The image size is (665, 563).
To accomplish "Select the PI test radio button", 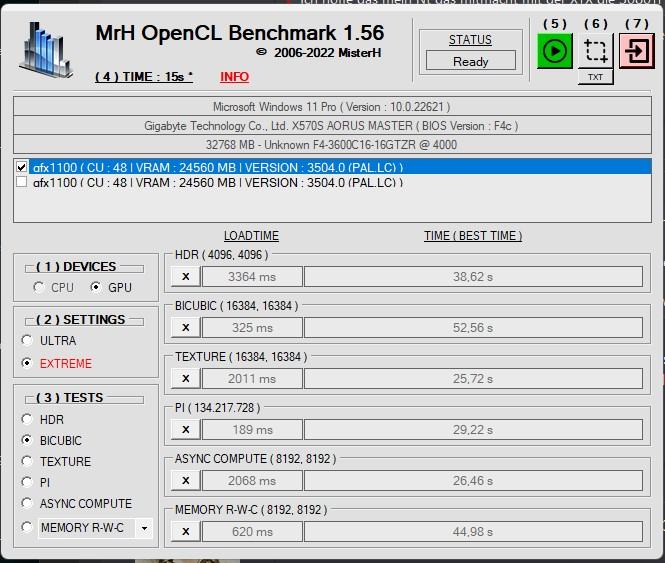I will pos(27,482).
